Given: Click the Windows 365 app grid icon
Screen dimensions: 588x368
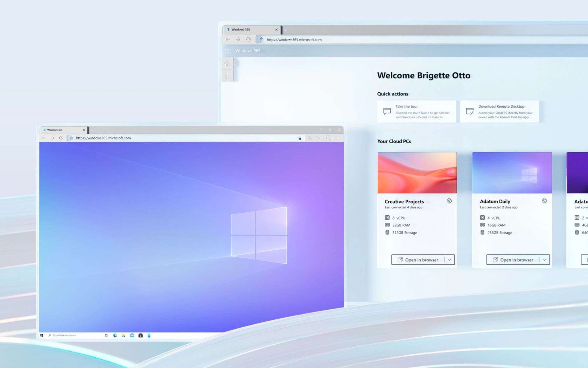Looking at the screenshot, I should click(x=226, y=51).
